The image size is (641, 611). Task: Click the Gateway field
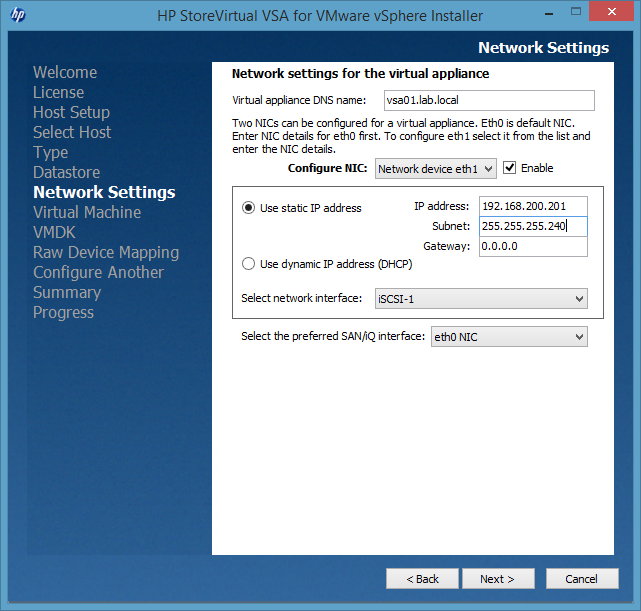tap(533, 246)
